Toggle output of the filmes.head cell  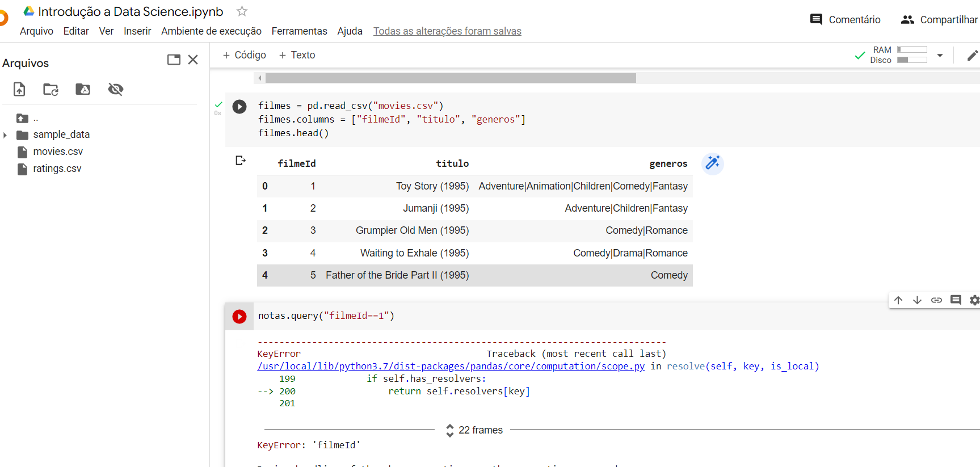click(241, 161)
